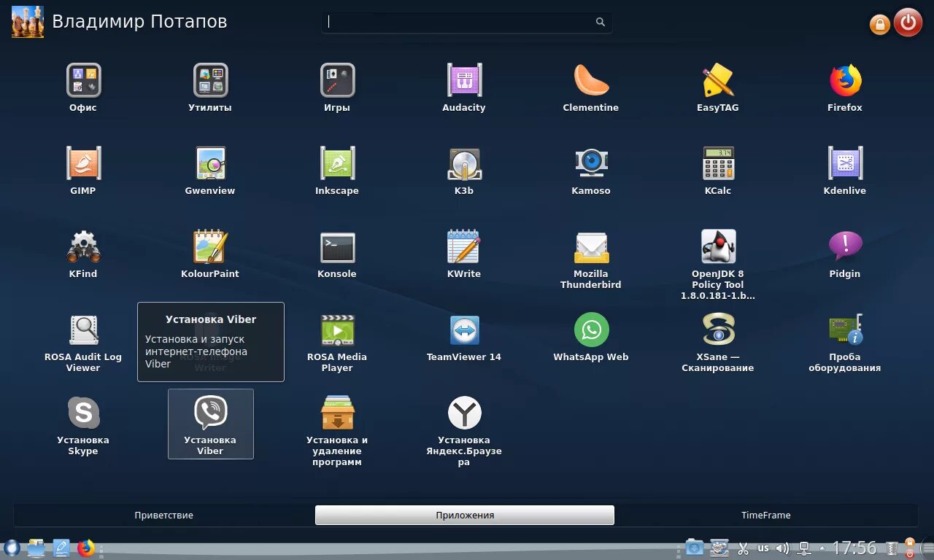Click the text editor icon in taskbar
Screen dimensions: 934x560
61,548
